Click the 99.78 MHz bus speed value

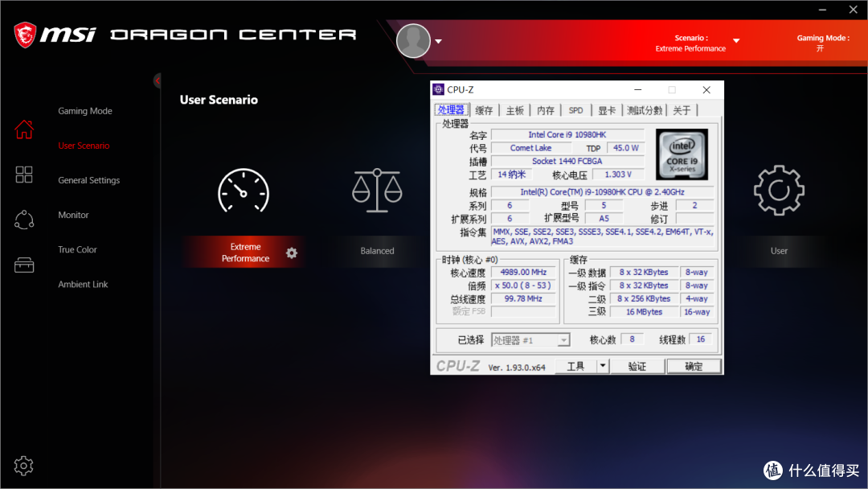(524, 298)
